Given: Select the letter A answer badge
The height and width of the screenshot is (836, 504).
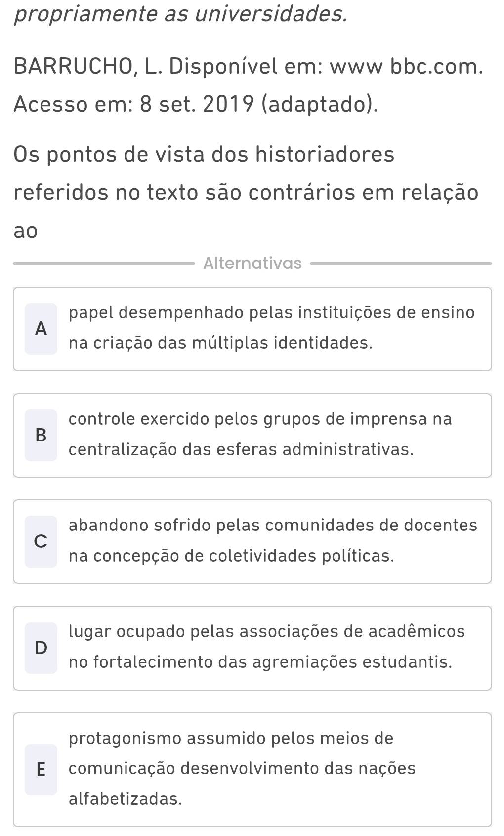Looking at the screenshot, I should tap(41, 329).
